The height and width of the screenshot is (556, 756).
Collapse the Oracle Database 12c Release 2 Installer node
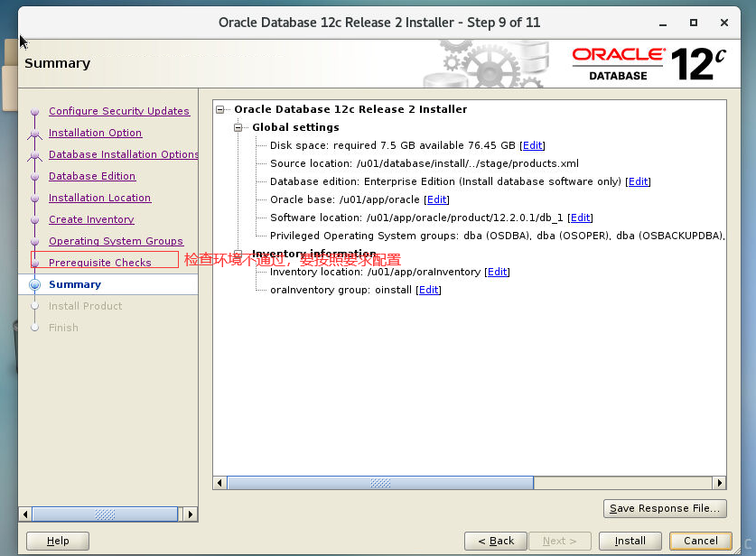pos(219,110)
